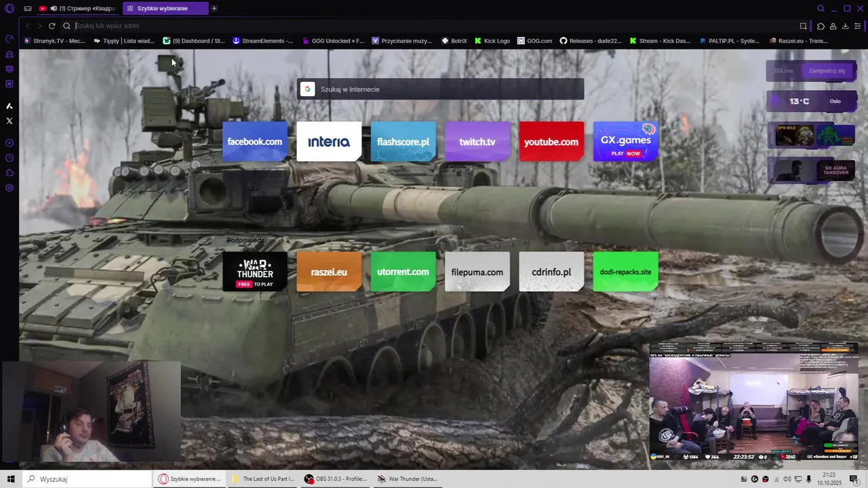Open Releases dude22 GitHub bookmark

pos(591,41)
